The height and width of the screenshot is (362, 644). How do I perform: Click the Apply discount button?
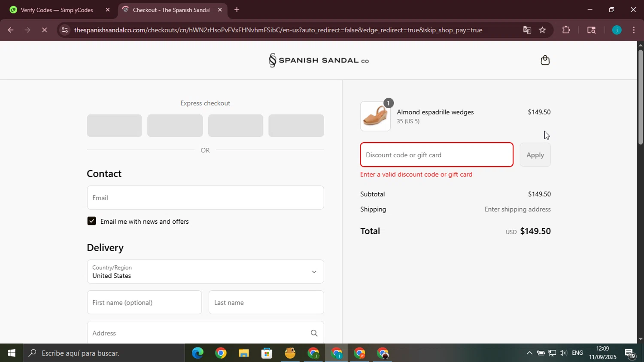tap(535, 155)
